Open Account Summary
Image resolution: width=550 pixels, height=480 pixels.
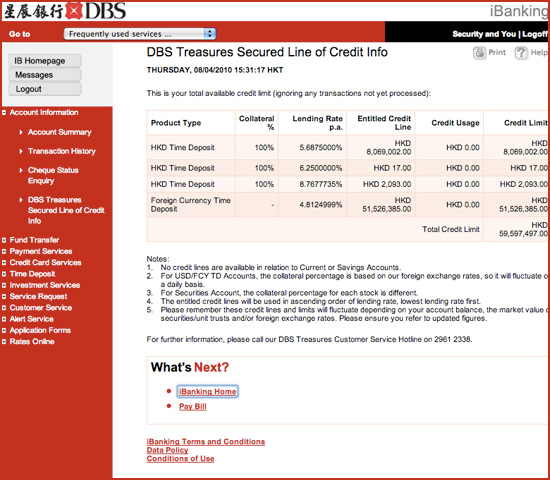pyautogui.click(x=59, y=132)
